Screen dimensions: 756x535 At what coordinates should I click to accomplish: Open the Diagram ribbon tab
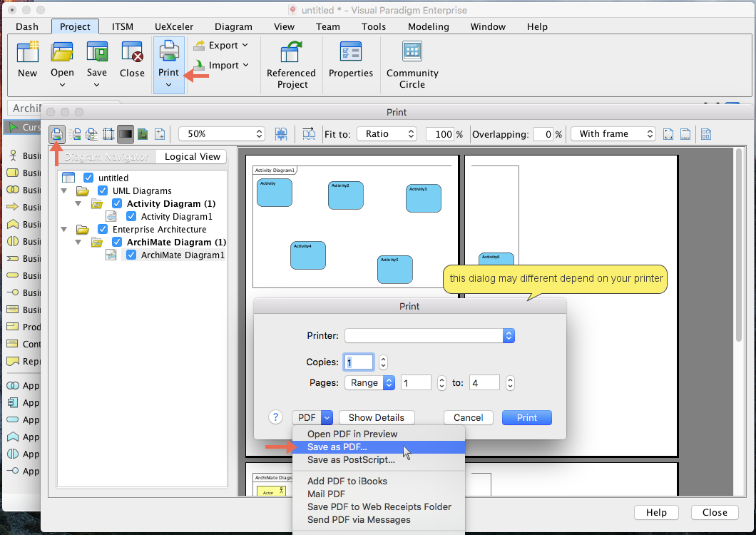point(233,26)
